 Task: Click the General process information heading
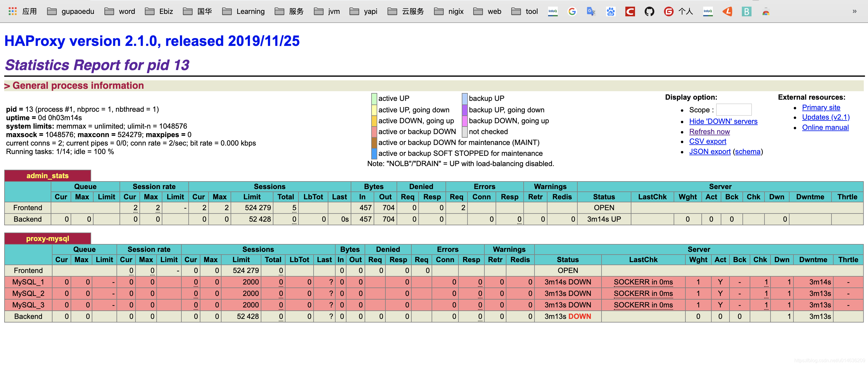tap(78, 85)
